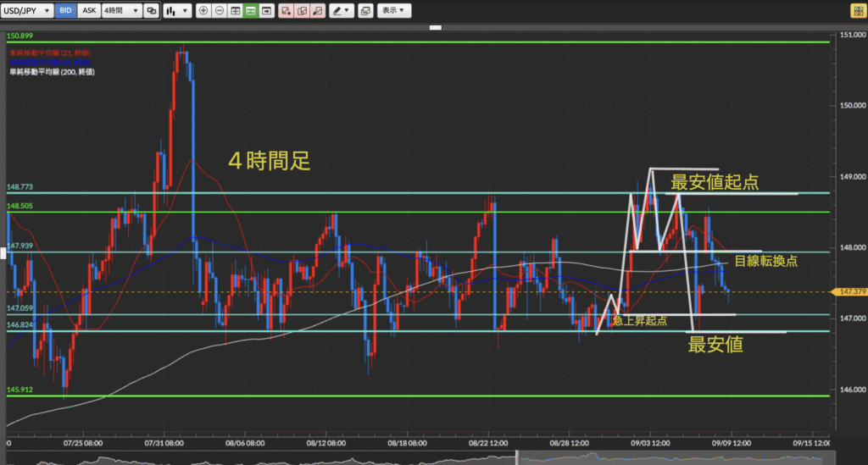This screenshot has height=465, width=868.
Task: Click the 149.000 price axis label
Action: [853, 176]
